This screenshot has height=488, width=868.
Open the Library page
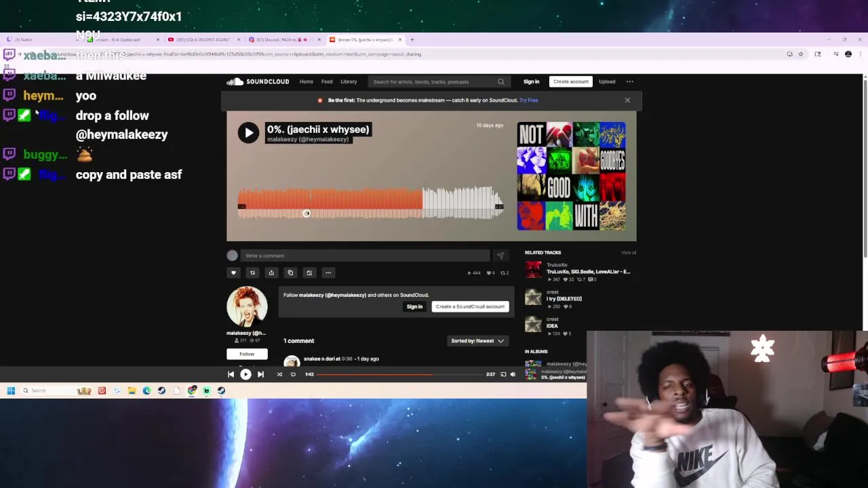tap(349, 81)
